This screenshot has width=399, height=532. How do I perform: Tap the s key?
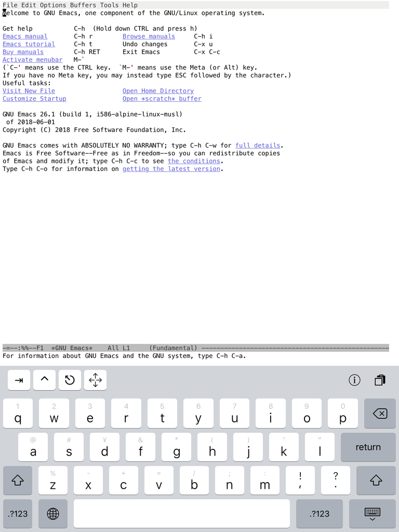(69, 447)
